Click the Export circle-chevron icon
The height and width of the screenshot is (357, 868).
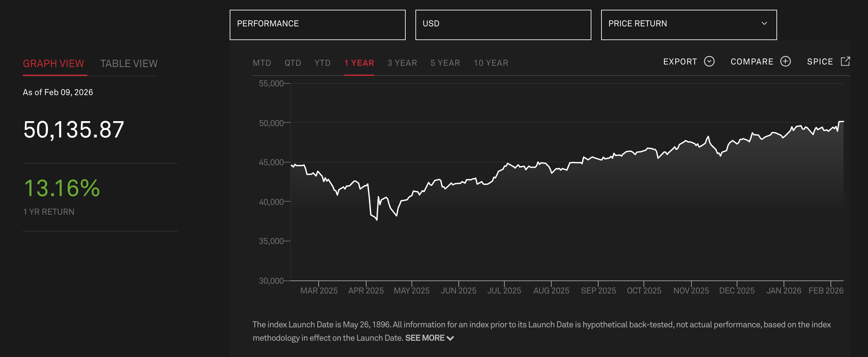tap(709, 62)
